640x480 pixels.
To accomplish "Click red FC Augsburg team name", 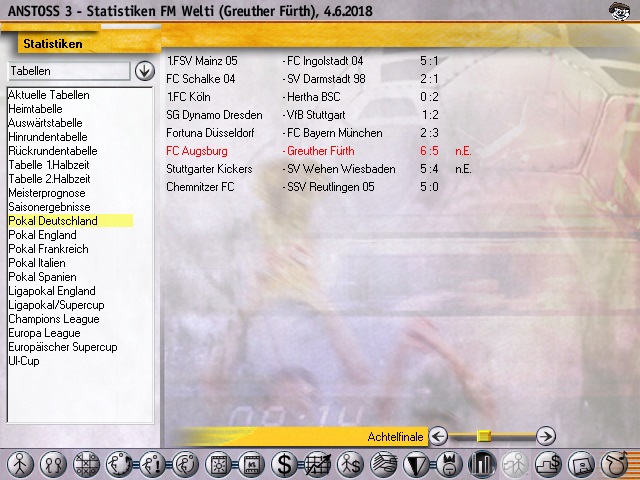I will coord(197,151).
